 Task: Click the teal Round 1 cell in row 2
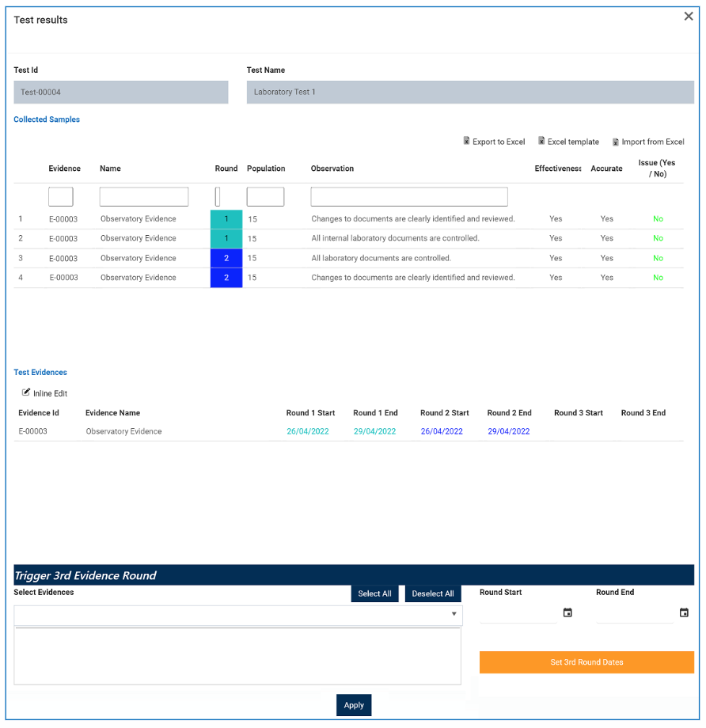226,239
